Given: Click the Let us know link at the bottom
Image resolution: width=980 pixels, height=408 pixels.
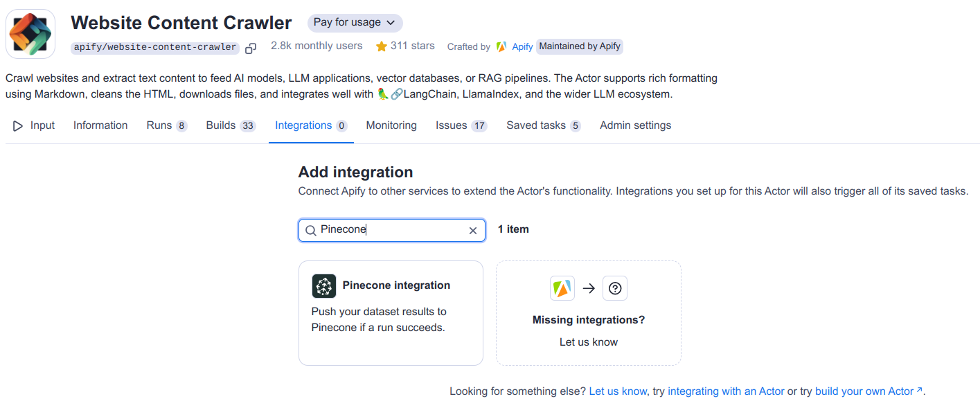Looking at the screenshot, I should pyautogui.click(x=617, y=391).
